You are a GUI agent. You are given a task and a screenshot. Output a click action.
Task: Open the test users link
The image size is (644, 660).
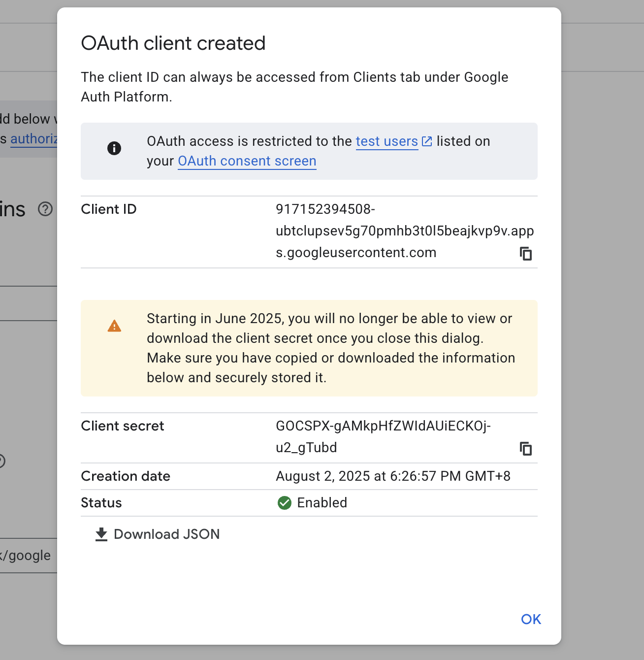pyautogui.click(x=387, y=141)
